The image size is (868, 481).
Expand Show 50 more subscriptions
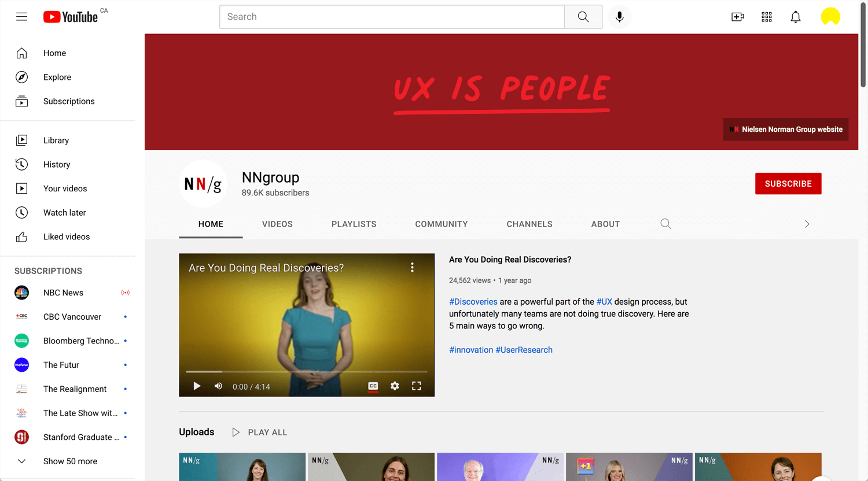[71, 461]
